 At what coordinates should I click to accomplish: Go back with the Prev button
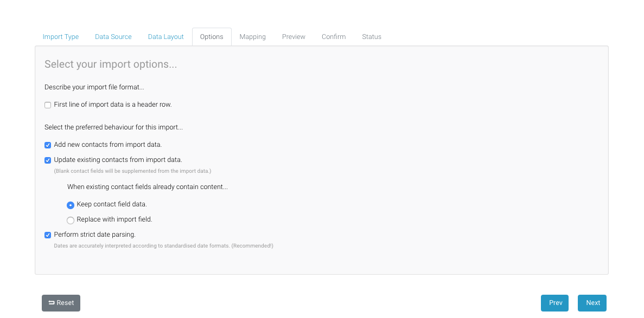[x=554, y=303]
